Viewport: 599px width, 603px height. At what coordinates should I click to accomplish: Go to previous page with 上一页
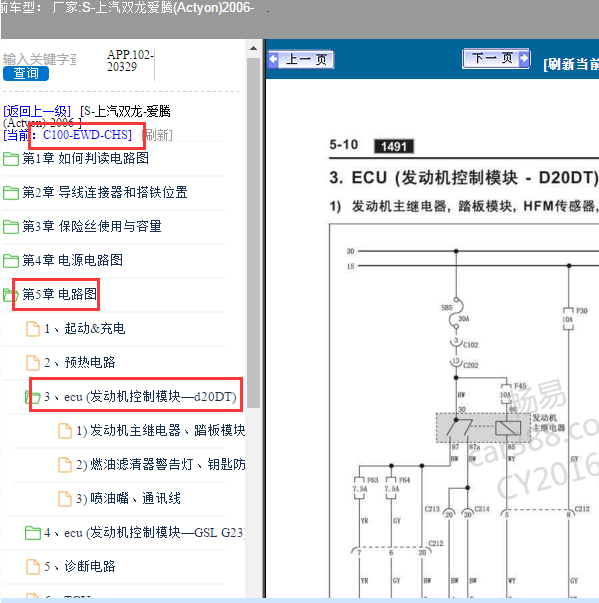(x=301, y=60)
